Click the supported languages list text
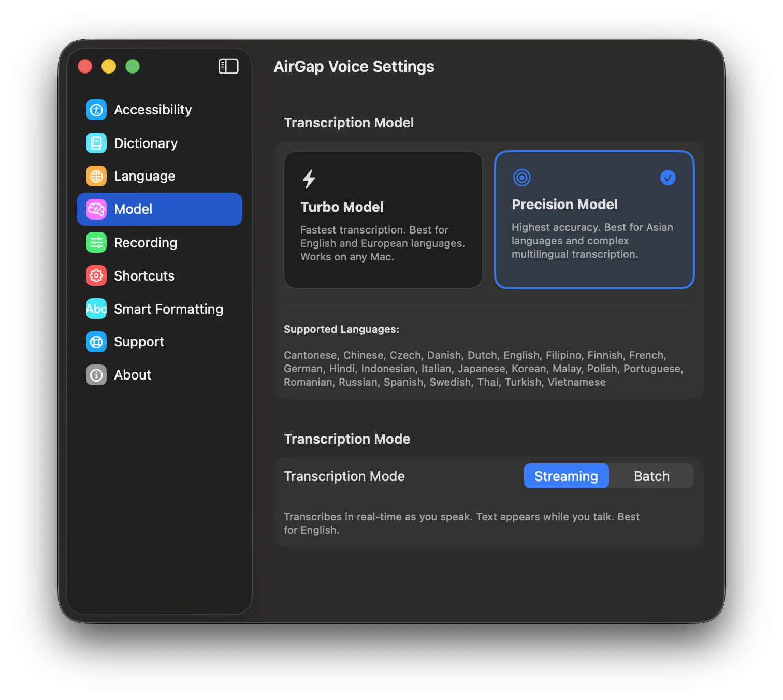This screenshot has width=783, height=700. 484,369
